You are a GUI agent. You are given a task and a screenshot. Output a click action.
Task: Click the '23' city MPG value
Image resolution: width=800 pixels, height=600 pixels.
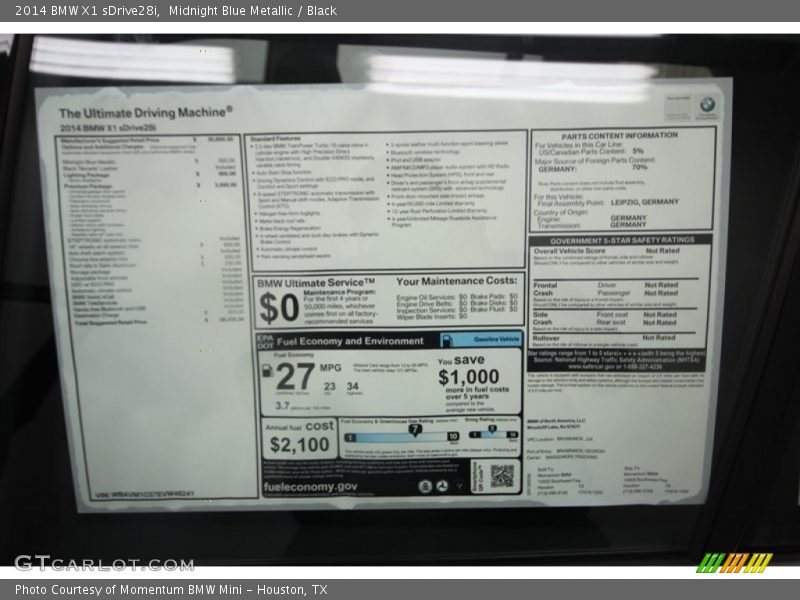coord(330,387)
